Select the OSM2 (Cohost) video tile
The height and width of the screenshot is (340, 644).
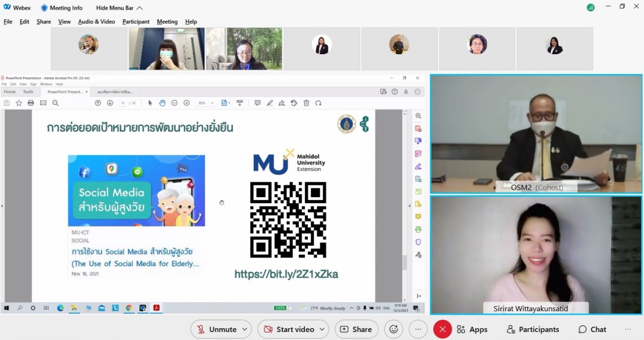pyautogui.click(x=536, y=134)
